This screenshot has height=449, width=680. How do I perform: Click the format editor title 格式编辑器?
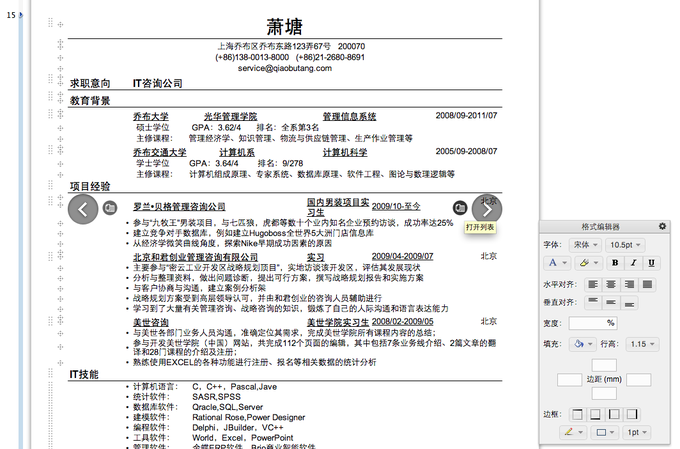600,226
